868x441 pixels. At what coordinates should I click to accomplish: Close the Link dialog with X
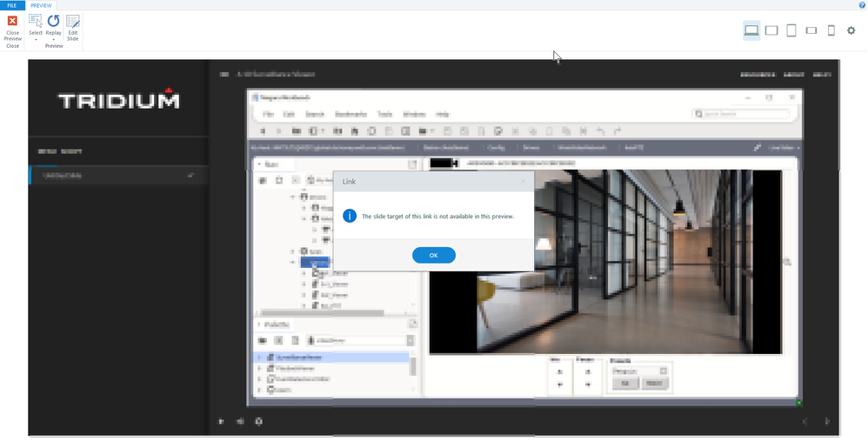[x=523, y=182]
